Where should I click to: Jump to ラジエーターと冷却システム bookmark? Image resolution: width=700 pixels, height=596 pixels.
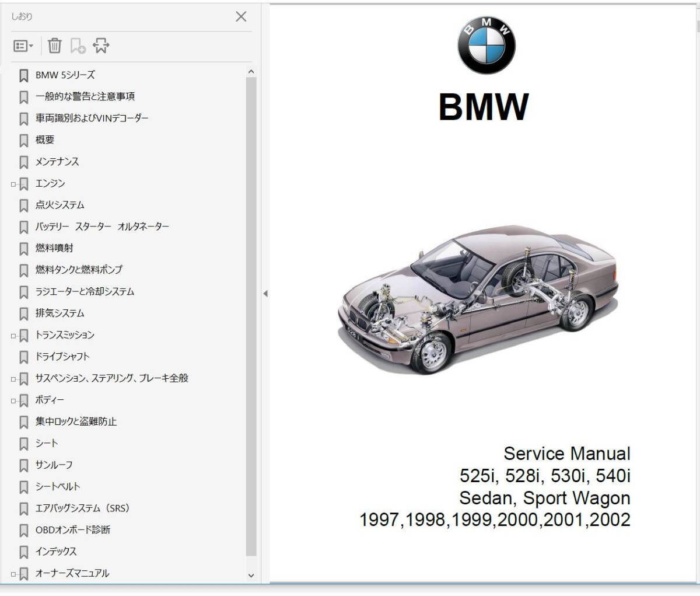(x=85, y=291)
